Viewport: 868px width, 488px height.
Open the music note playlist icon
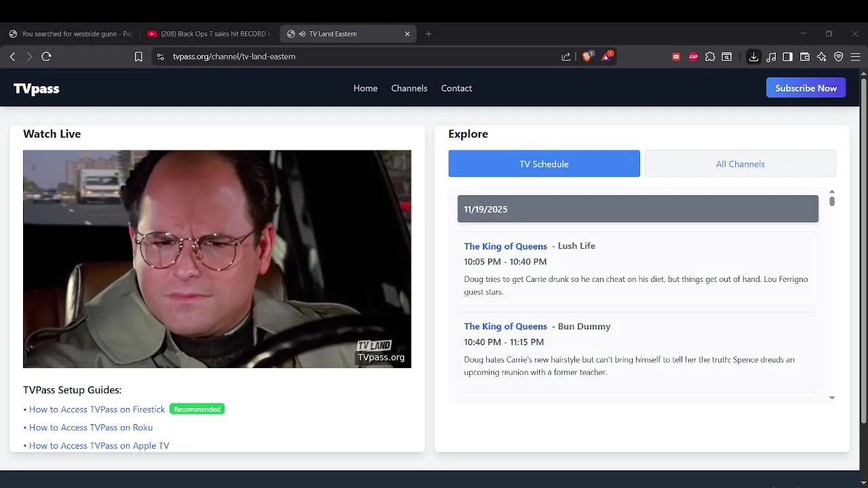771,57
